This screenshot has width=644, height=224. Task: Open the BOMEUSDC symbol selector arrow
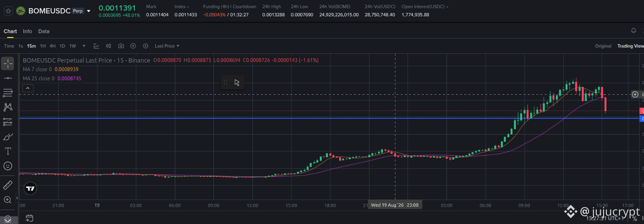click(x=89, y=11)
